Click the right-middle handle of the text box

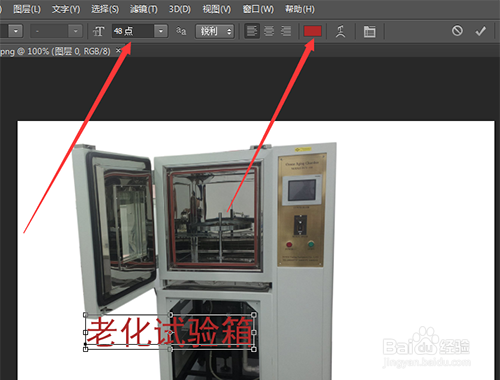(254, 332)
